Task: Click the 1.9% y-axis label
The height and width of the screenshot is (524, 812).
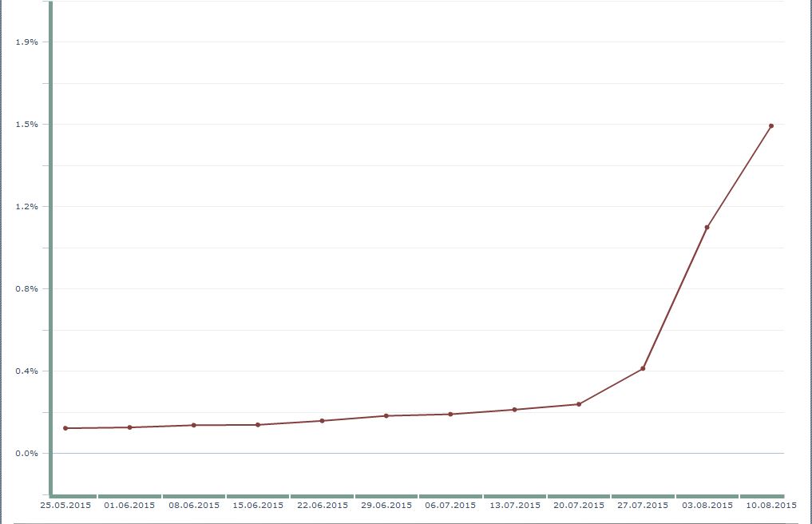Action: coord(27,42)
